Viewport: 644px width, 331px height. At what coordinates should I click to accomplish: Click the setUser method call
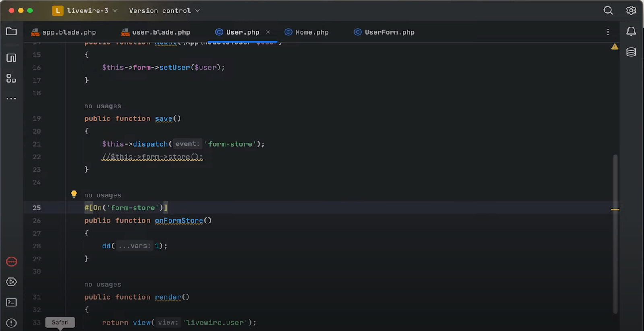coord(175,67)
